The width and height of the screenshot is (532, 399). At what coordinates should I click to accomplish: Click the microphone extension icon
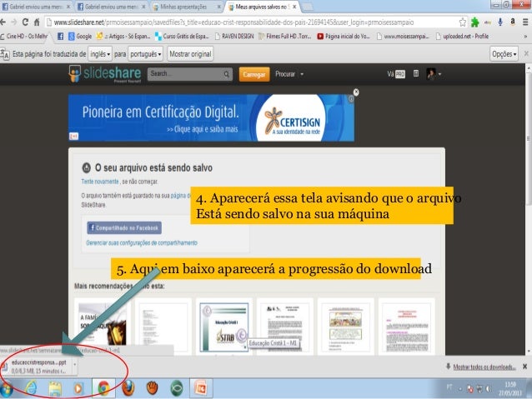click(x=500, y=22)
